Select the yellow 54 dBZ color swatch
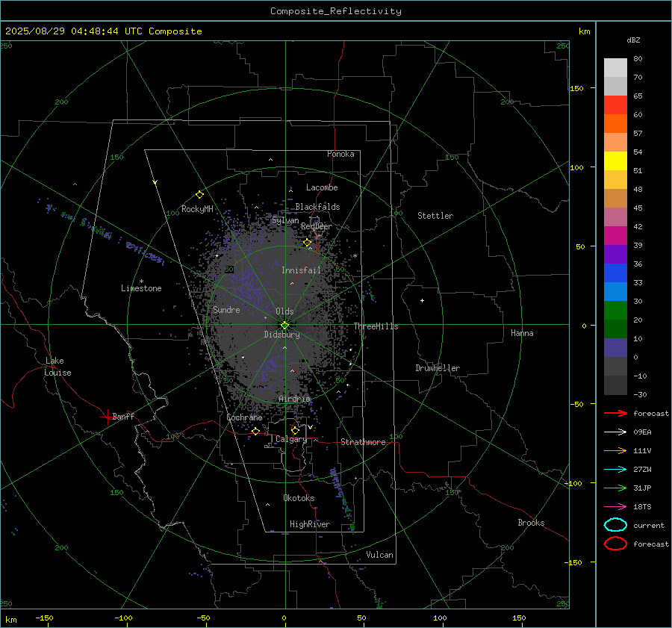 [x=615, y=161]
